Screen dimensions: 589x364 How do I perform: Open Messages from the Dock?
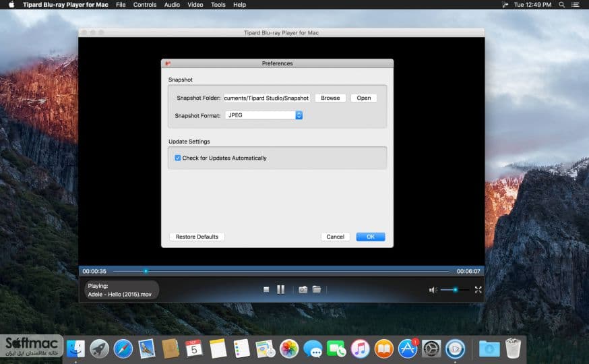[x=313, y=348]
